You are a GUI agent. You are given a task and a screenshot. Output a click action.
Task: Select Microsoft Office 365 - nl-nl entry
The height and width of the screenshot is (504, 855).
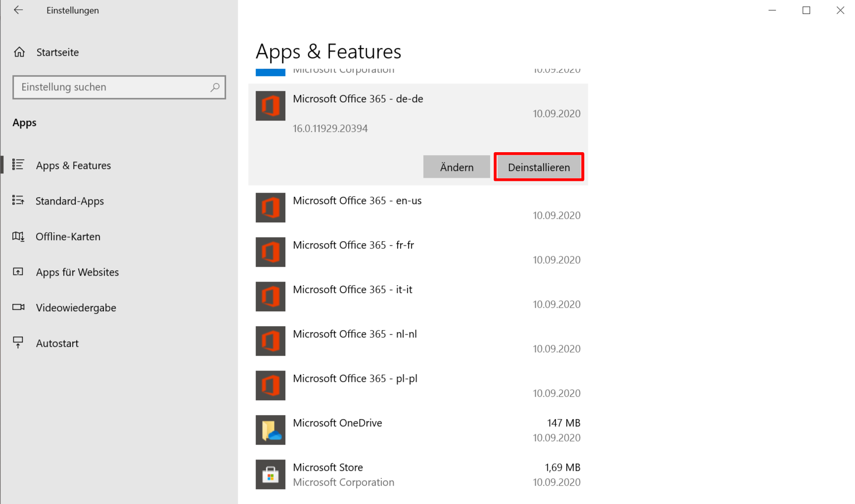coord(418,341)
